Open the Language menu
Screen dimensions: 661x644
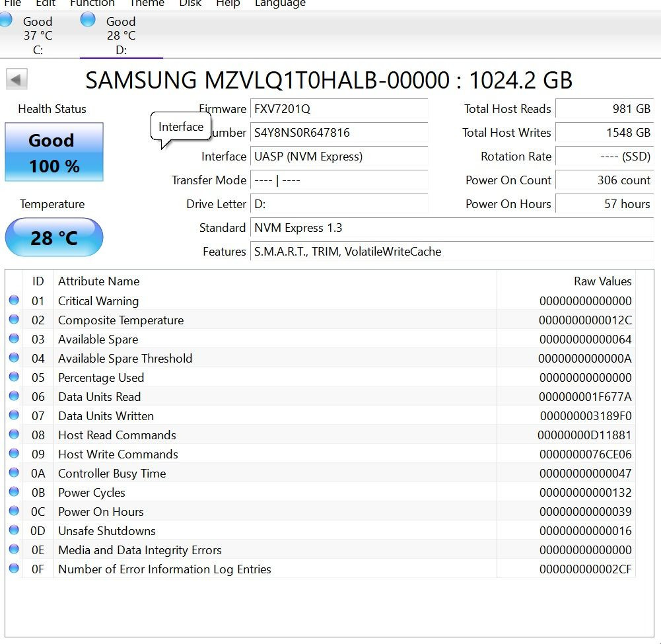(x=281, y=3)
